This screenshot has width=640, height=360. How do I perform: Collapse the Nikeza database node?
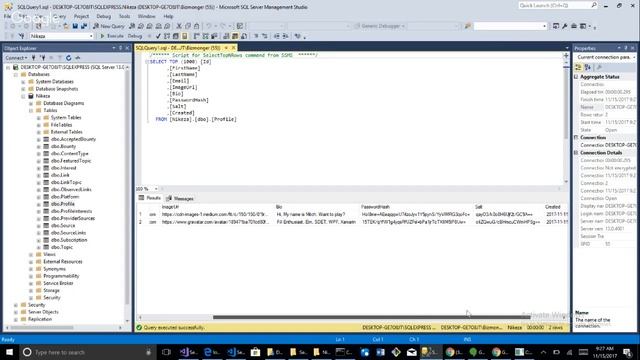click(23, 96)
